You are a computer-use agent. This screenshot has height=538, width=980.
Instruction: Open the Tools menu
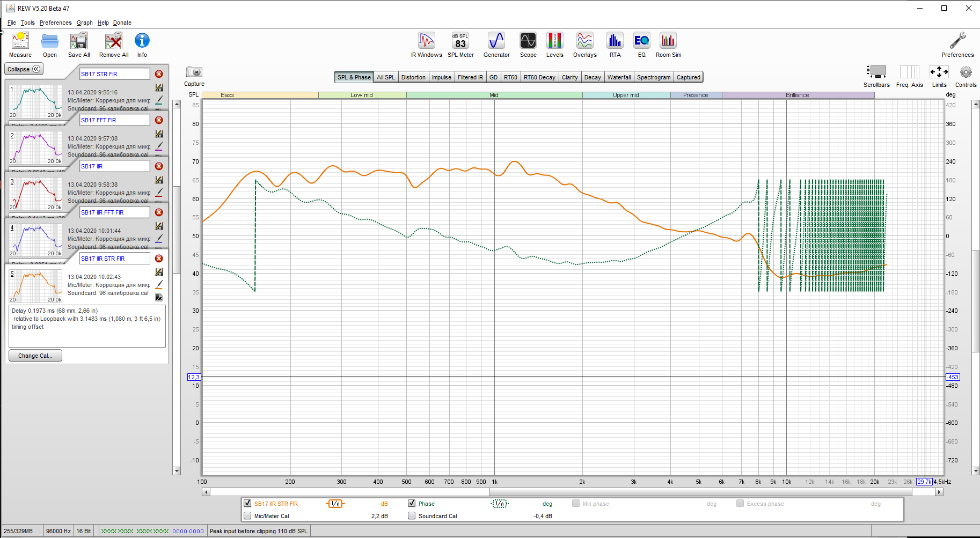(28, 23)
